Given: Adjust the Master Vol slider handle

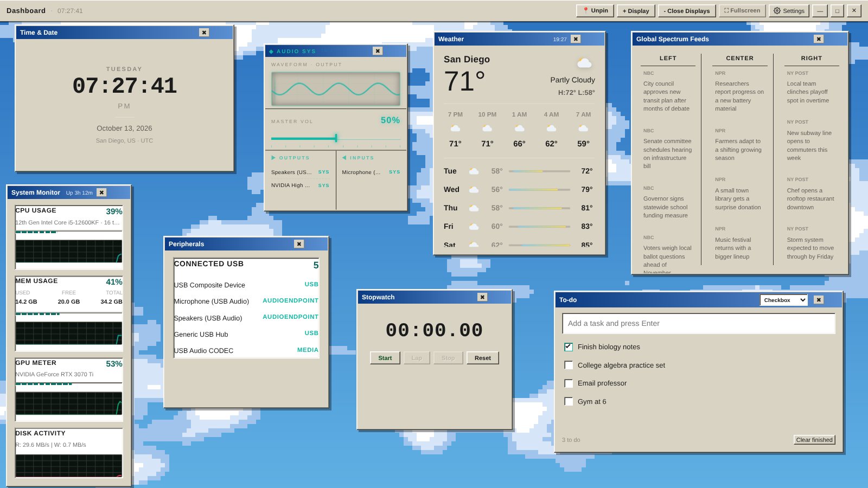Looking at the screenshot, I should (x=336, y=138).
